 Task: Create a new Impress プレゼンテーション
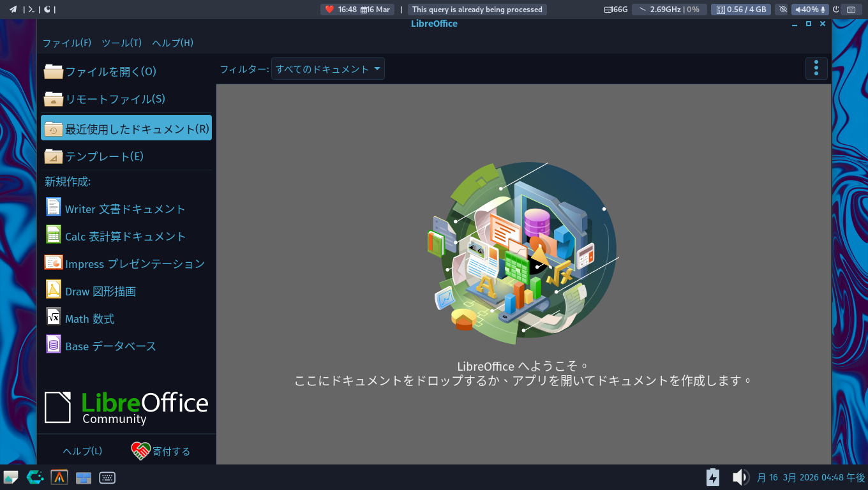[x=126, y=264]
